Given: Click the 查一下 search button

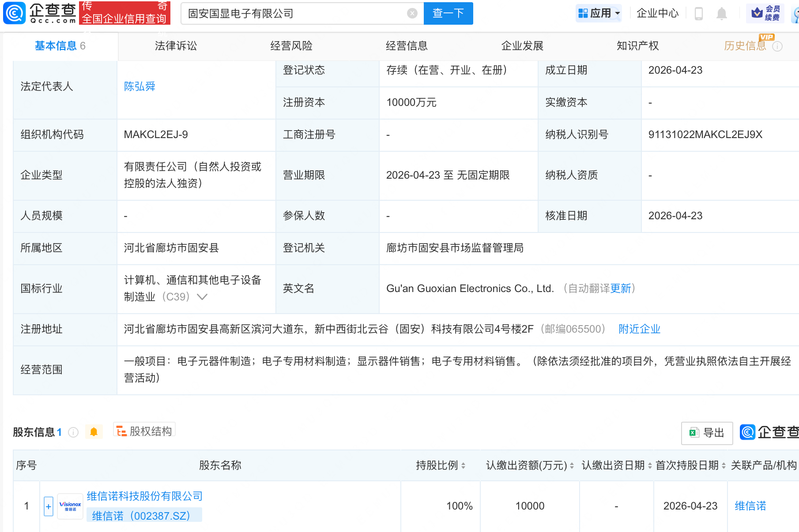Looking at the screenshot, I should 448,13.
